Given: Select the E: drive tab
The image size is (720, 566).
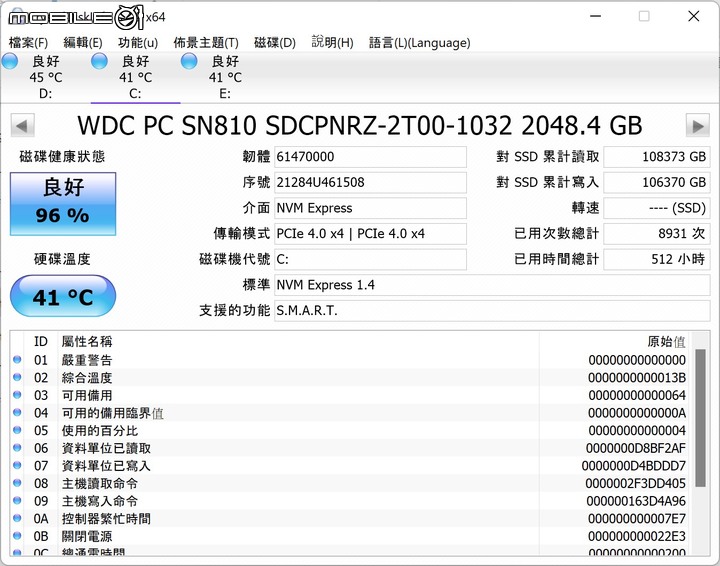Looking at the screenshot, I should point(225,77).
